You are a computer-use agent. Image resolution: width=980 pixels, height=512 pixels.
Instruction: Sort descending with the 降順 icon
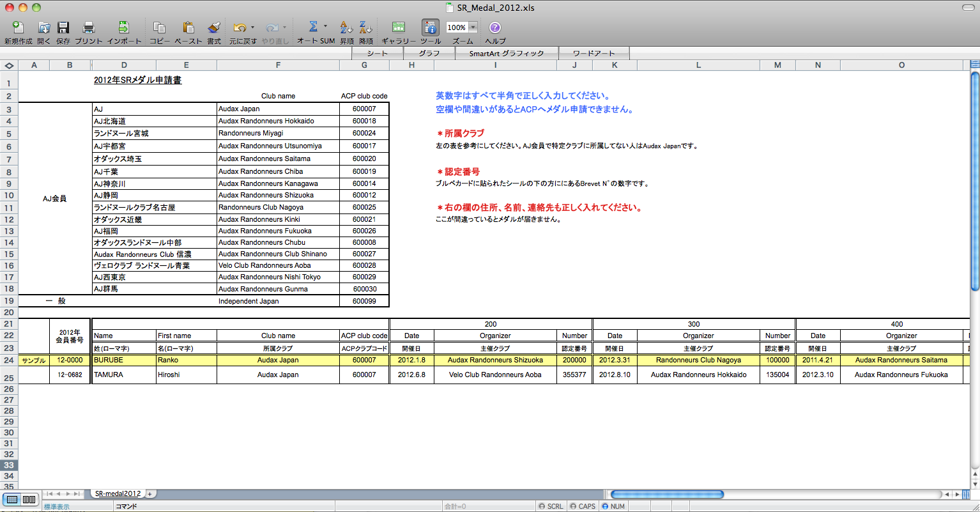365,27
